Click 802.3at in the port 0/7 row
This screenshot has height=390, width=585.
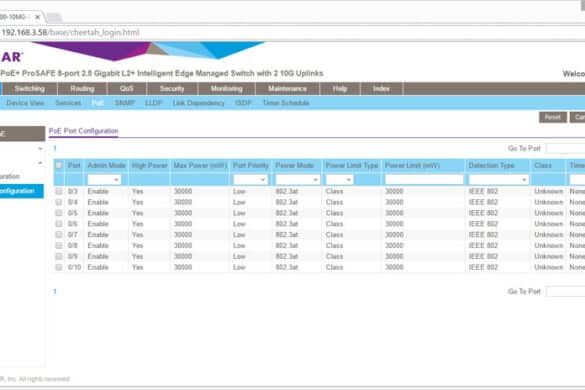pos(287,235)
